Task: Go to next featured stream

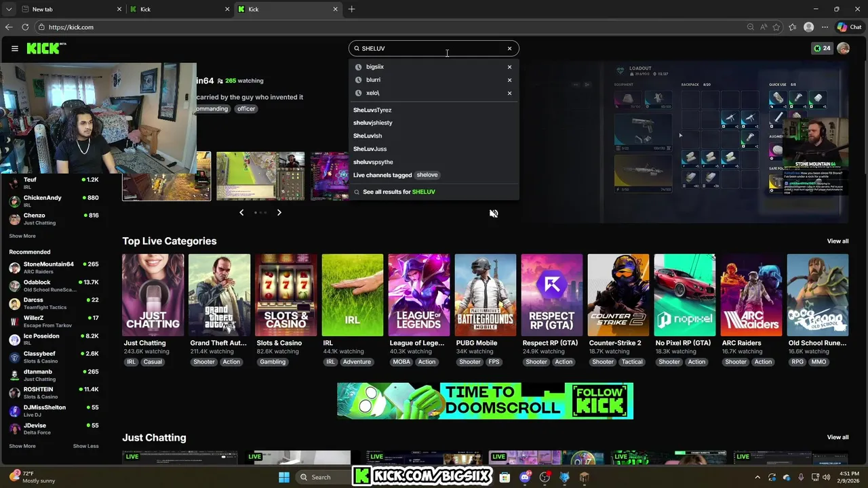Action: tap(279, 213)
